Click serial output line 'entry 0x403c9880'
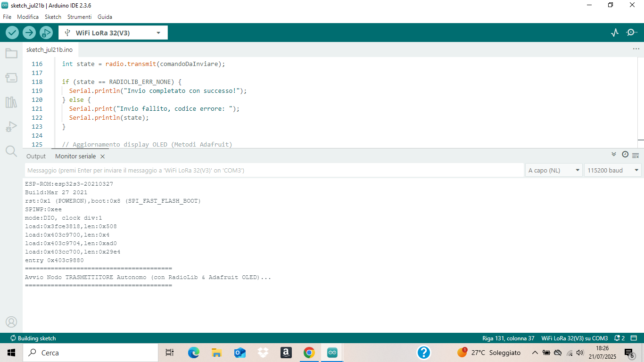This screenshot has width=644, height=362. 54,260
